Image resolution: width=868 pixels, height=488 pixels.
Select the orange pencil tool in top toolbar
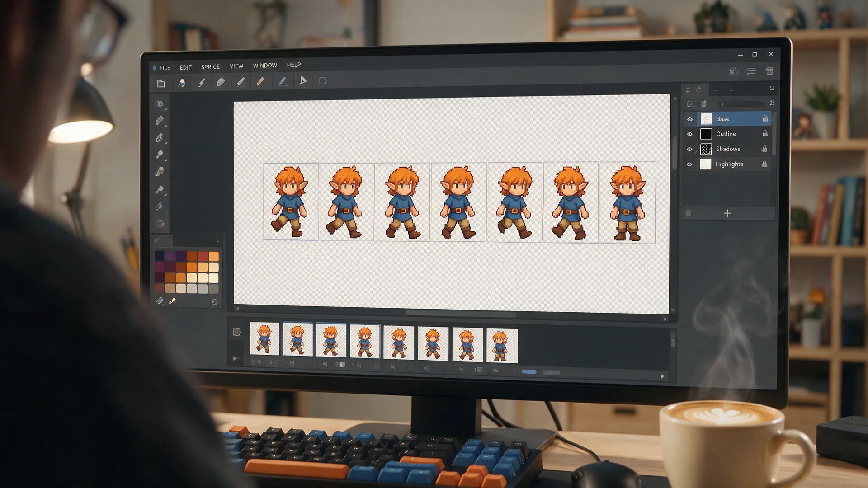click(260, 81)
